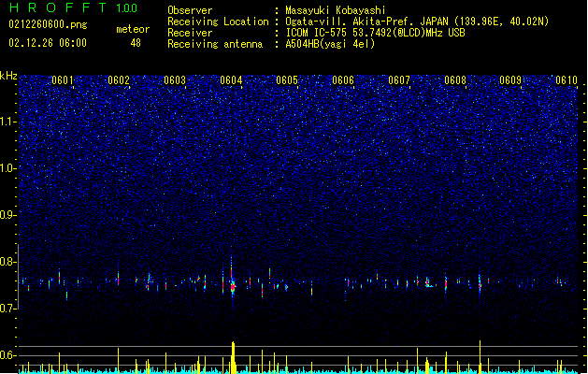
Task: Click the kHz axis unit label
Action: click(x=8, y=76)
